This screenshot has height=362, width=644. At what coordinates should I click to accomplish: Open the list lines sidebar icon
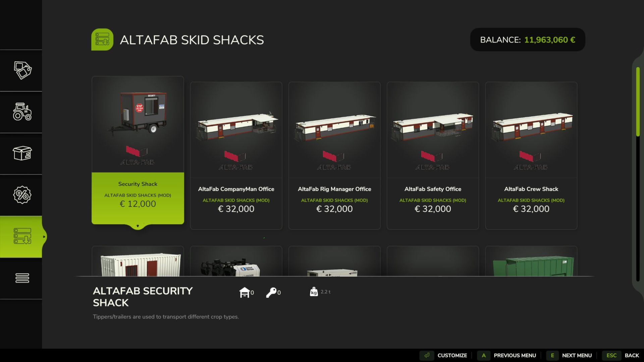pyautogui.click(x=22, y=278)
